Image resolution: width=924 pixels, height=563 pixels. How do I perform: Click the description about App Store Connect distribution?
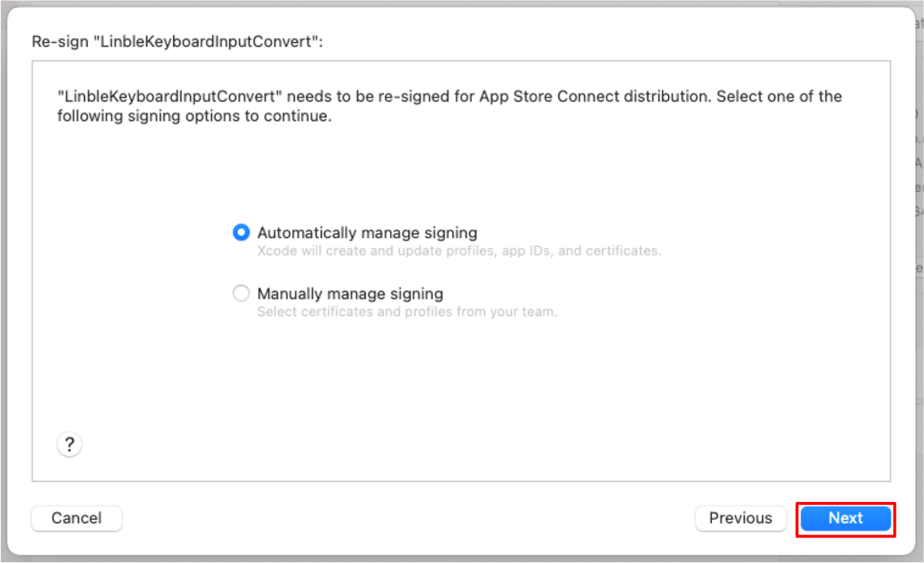tap(449, 106)
